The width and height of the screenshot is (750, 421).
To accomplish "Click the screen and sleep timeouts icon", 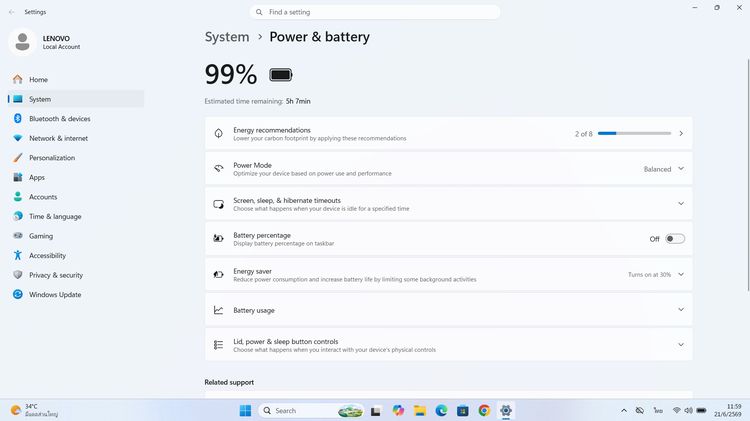I will coord(219,204).
